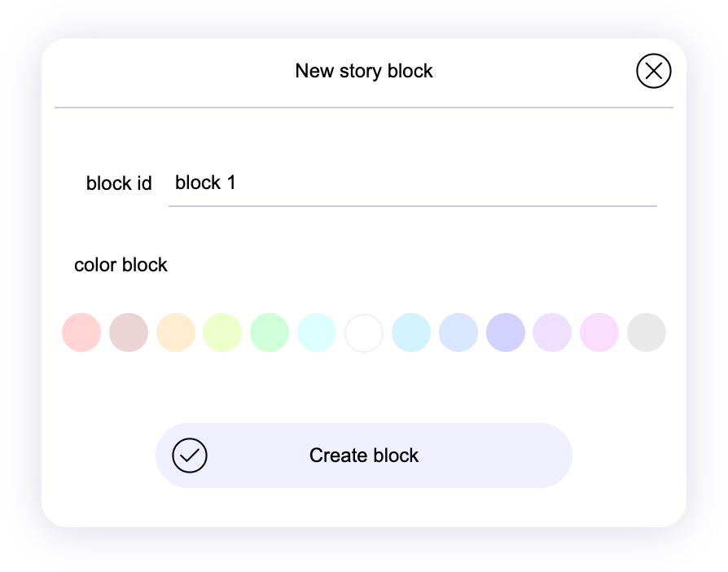The width and height of the screenshot is (728, 572).
Task: Close the New story block dialog
Action: coord(653,72)
